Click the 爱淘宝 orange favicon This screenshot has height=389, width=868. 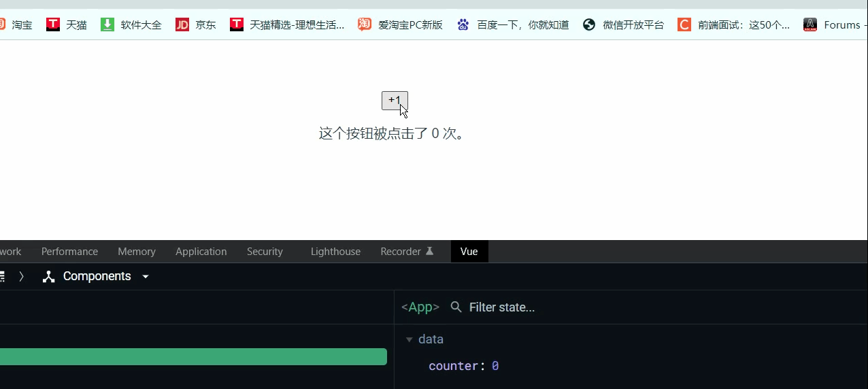click(x=365, y=24)
